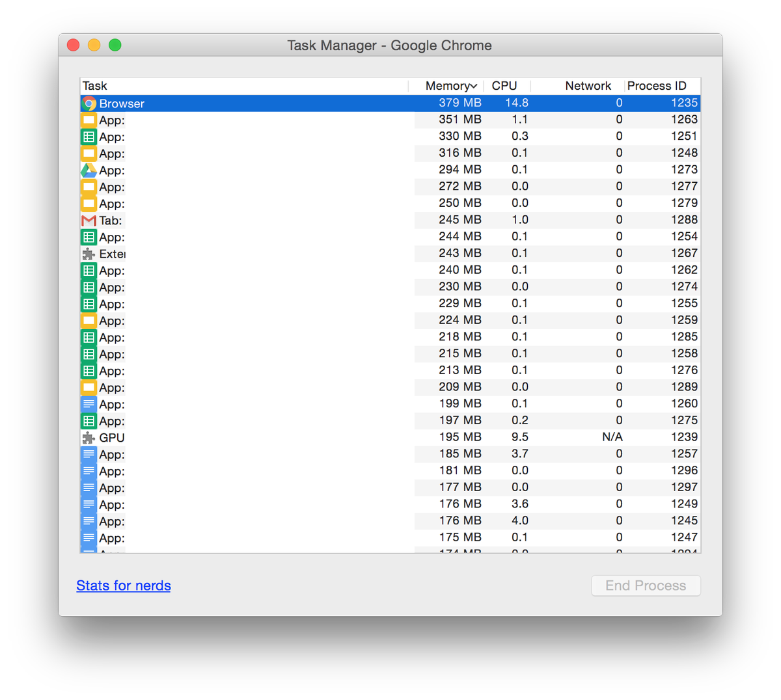Click the puzzle icon in the GPU row
Image resolution: width=781 pixels, height=700 pixels.
pos(89,438)
